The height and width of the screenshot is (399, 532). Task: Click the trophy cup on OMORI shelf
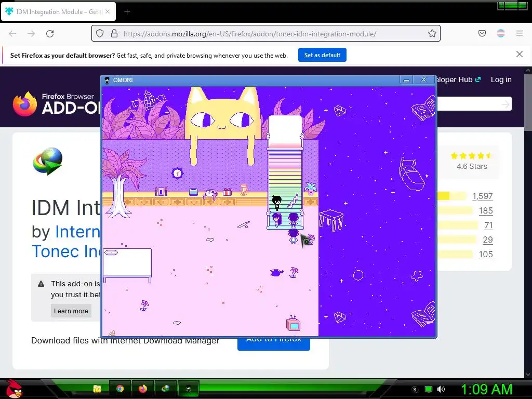pyautogui.click(x=244, y=190)
